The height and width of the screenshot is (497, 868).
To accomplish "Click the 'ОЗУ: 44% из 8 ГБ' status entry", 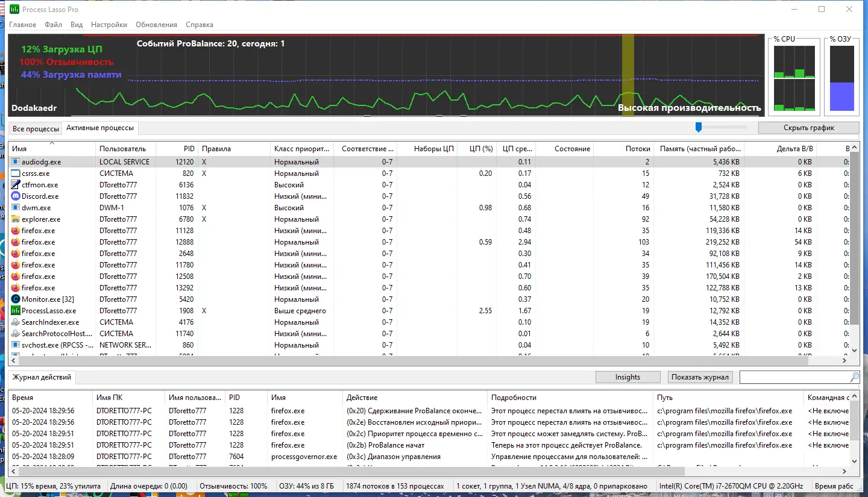I will pos(307,486).
